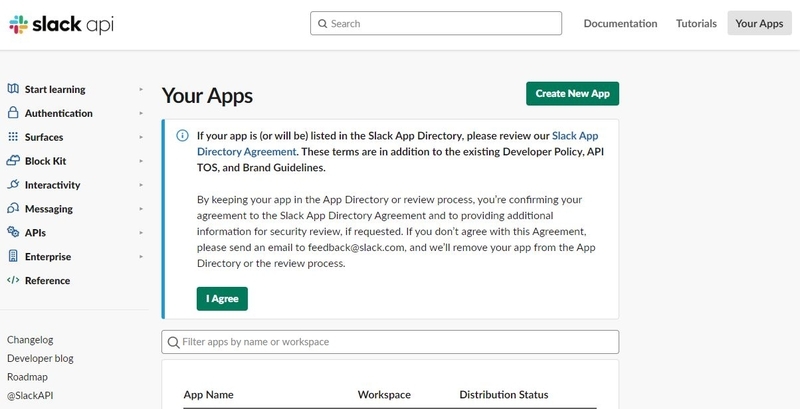This screenshot has height=409, width=800.
Task: Open the Documentation menu item
Action: [x=620, y=23]
